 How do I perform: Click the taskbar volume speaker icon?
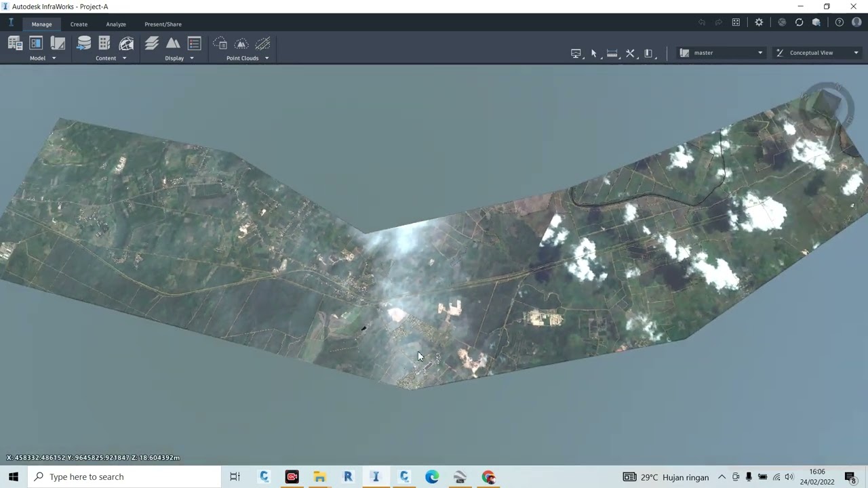point(789,477)
